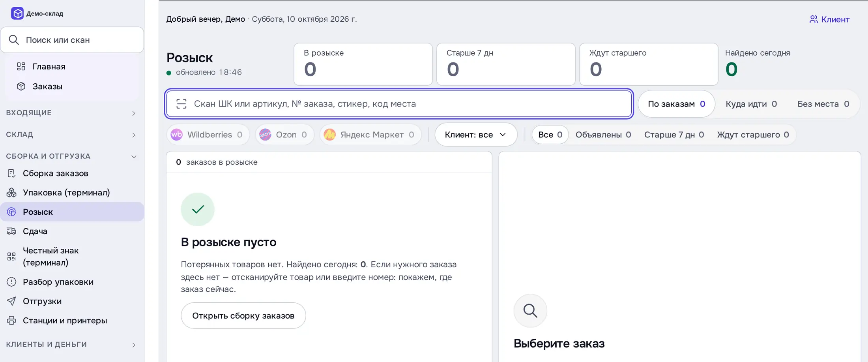Click the Клиент people icon
868x362 pixels.
814,19
